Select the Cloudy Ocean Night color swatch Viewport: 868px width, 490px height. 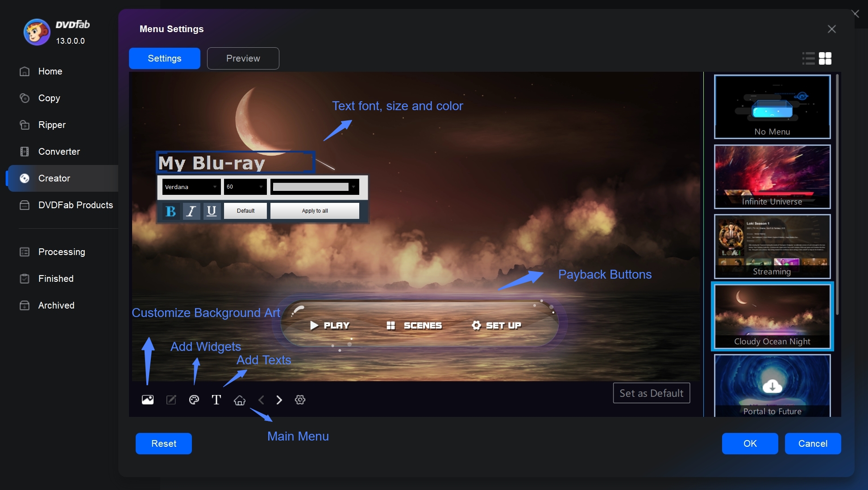point(772,316)
